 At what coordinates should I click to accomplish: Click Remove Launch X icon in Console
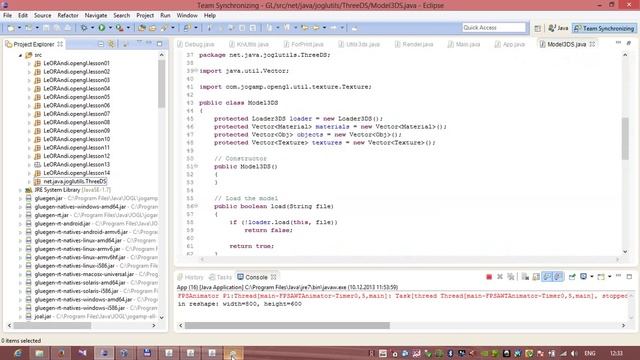500,277
